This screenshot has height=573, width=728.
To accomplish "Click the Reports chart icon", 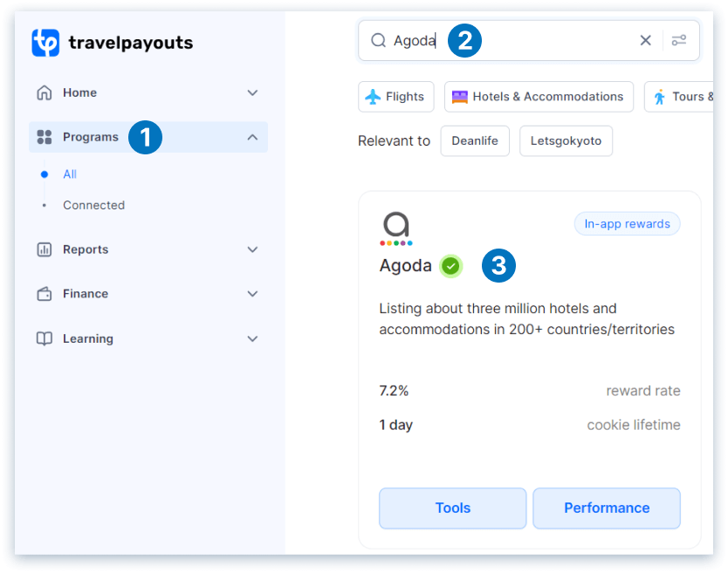I will [45, 249].
